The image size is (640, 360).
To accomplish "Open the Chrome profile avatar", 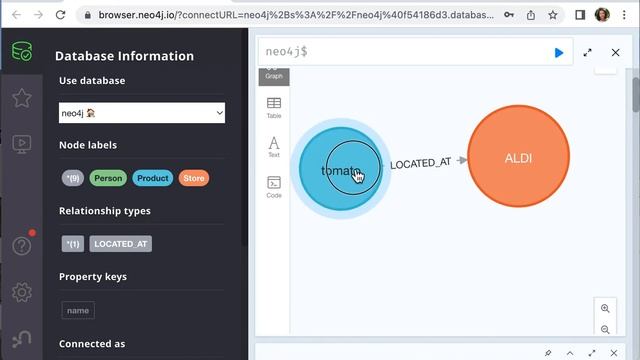I will coord(602,15).
